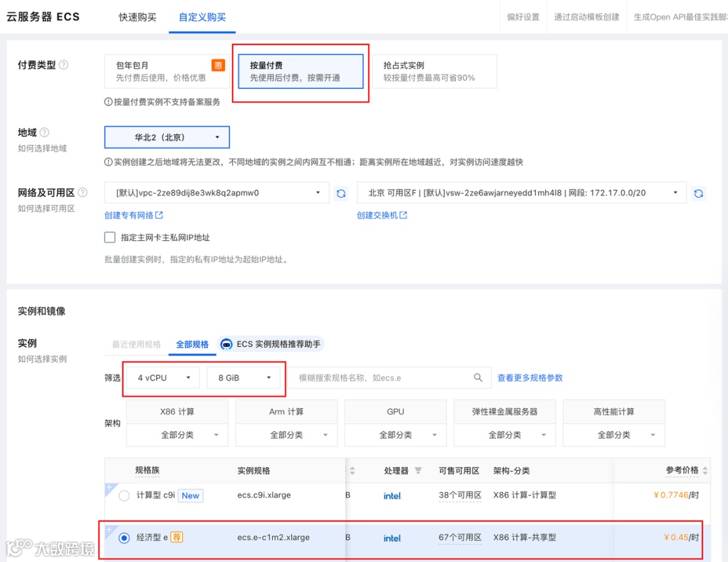Click the ECS recommendation assistant robot icon
728x562 pixels.
[226, 345]
